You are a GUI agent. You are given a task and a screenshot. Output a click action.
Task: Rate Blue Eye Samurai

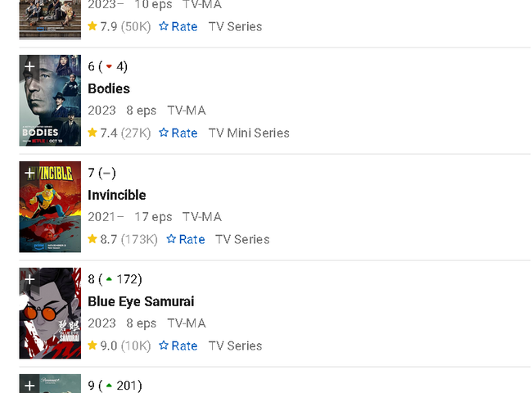pos(178,346)
